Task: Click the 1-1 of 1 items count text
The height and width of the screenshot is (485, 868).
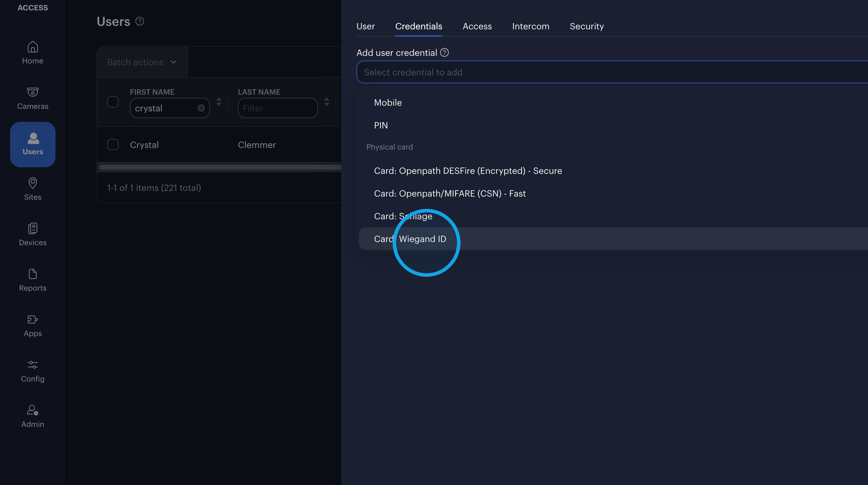Action: click(154, 188)
